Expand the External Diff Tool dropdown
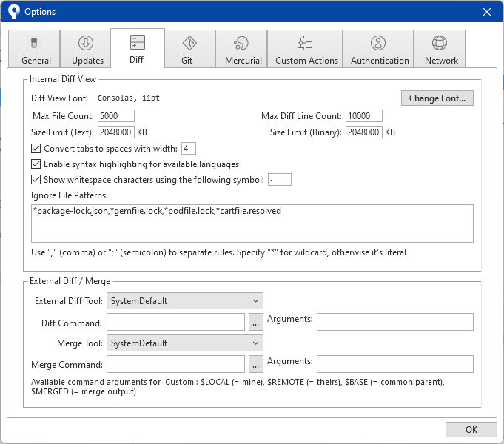 point(185,301)
